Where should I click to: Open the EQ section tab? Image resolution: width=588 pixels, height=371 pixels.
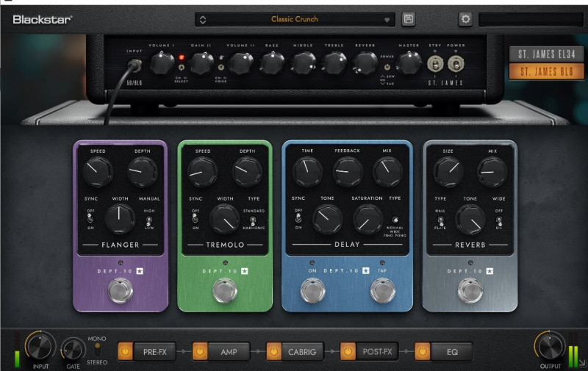click(452, 351)
